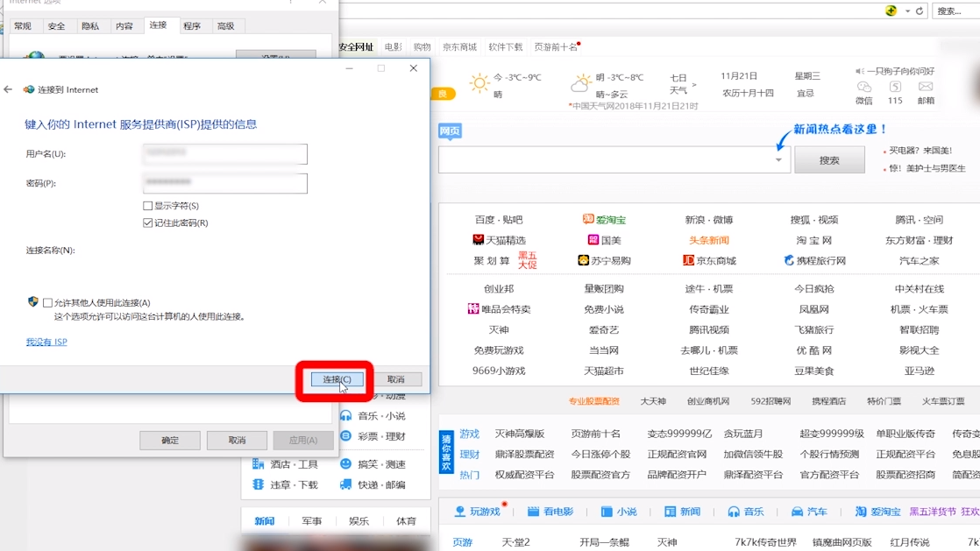Open 玩游戏 in the bottom shortcut bar
980x551 pixels.
478,511
